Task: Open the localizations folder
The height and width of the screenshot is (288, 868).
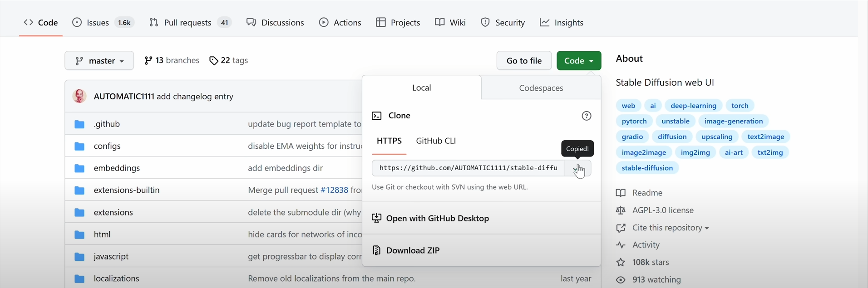Action: click(x=117, y=278)
